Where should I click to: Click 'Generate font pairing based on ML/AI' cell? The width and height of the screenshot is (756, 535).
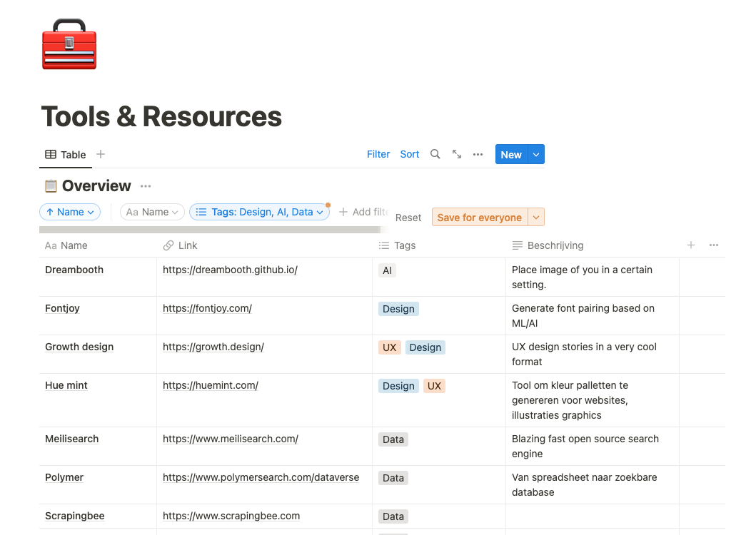coord(592,316)
